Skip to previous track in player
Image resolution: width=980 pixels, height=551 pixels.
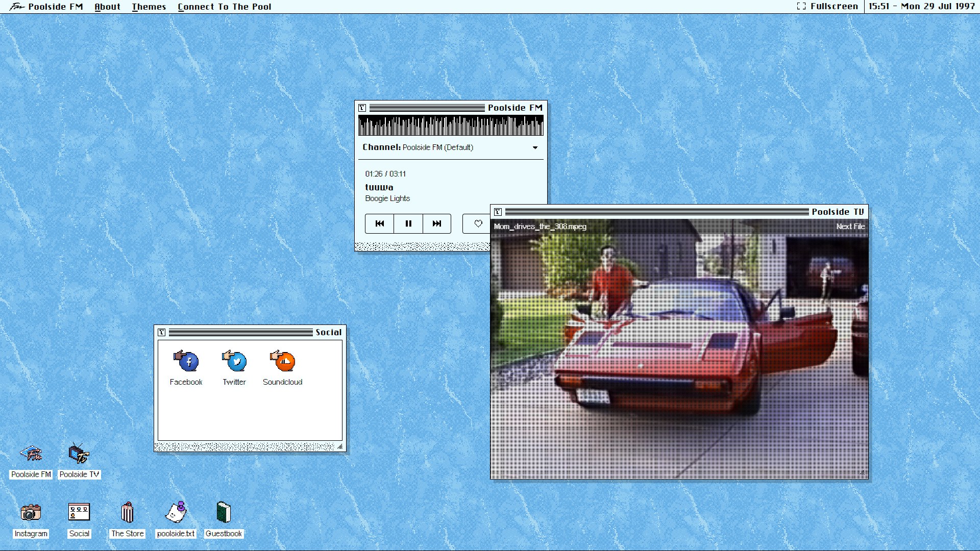[x=379, y=223]
